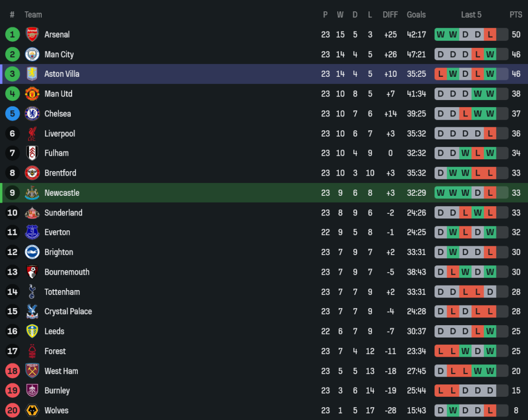Click the Last 5 column header
The image size is (528, 420).
pos(471,14)
